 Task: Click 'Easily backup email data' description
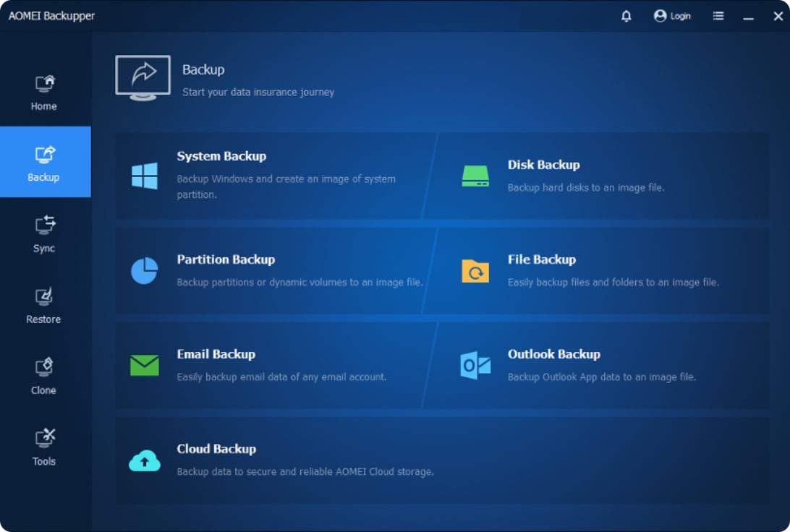pyautogui.click(x=281, y=377)
